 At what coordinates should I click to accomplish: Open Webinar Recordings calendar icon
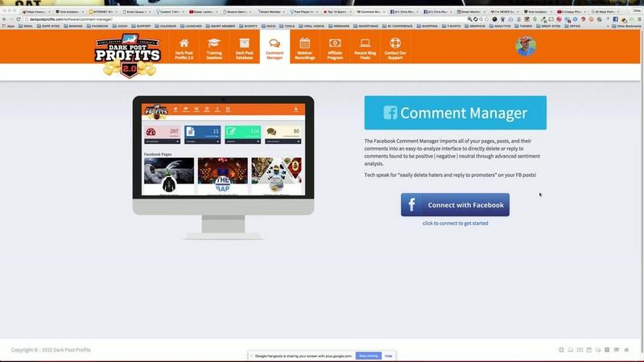tap(305, 43)
